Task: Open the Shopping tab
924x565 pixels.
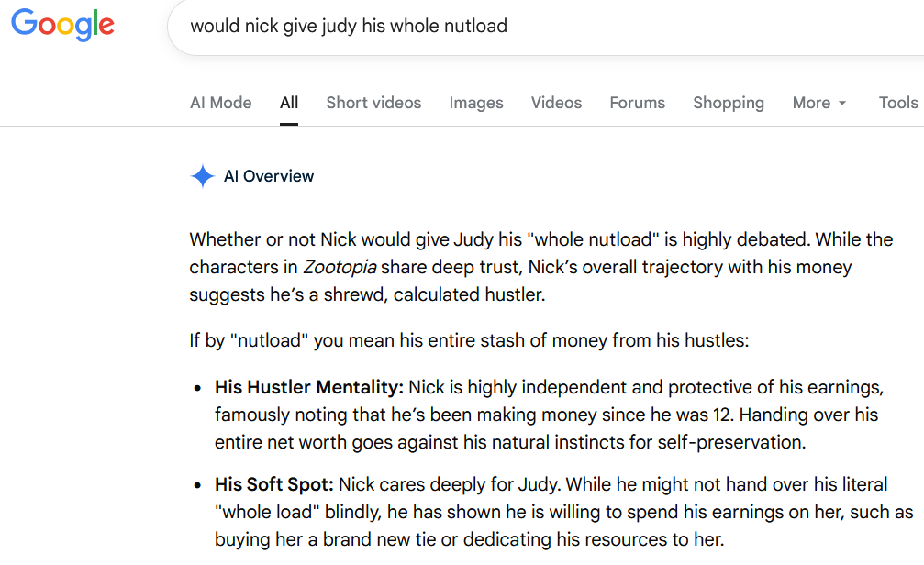Action: pyautogui.click(x=729, y=103)
